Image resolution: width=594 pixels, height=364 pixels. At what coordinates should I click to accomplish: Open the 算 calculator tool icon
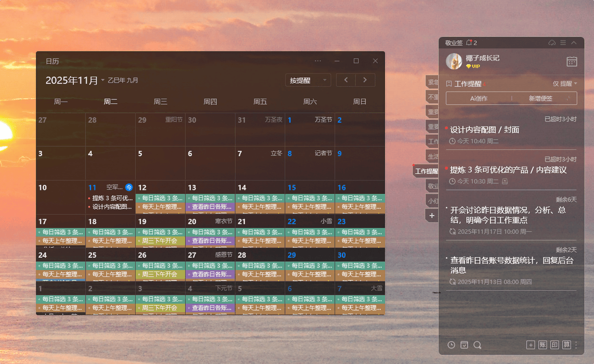(566, 345)
